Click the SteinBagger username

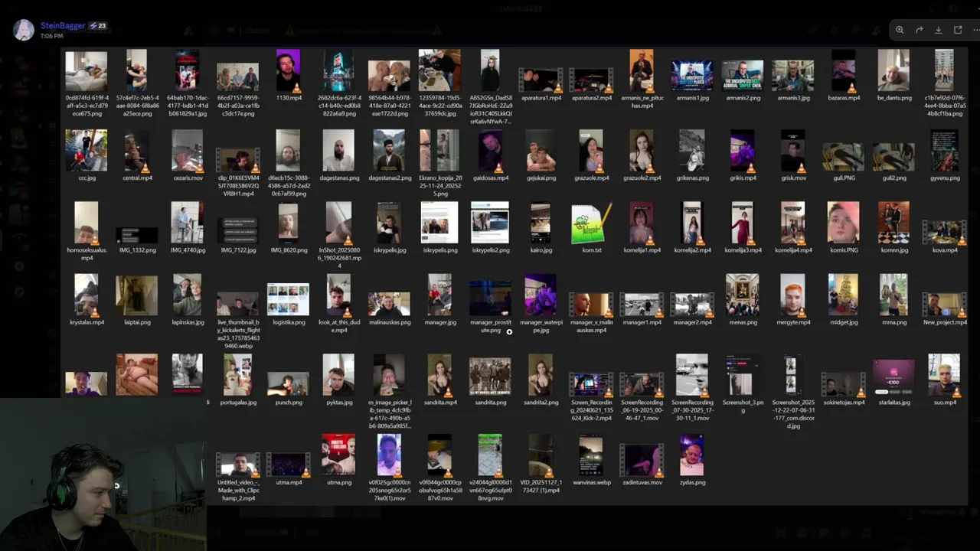coord(63,25)
